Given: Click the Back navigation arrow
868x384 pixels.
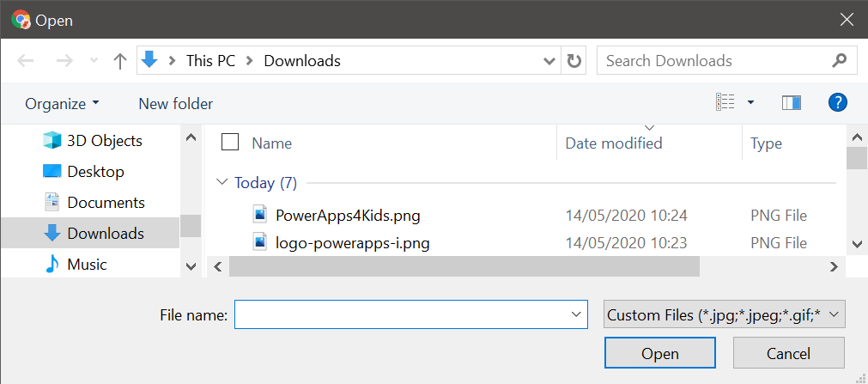Looking at the screenshot, I should tap(26, 61).
